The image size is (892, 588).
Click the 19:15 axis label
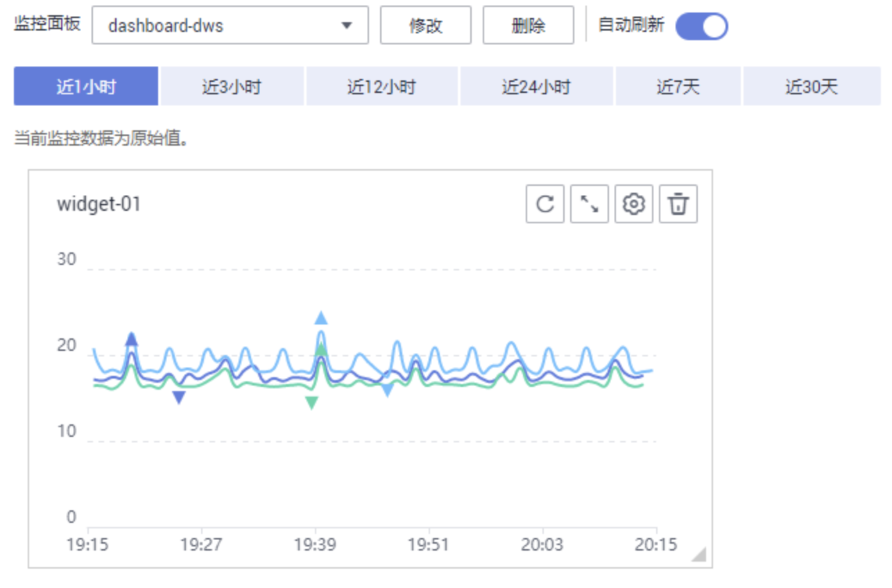pos(87,544)
